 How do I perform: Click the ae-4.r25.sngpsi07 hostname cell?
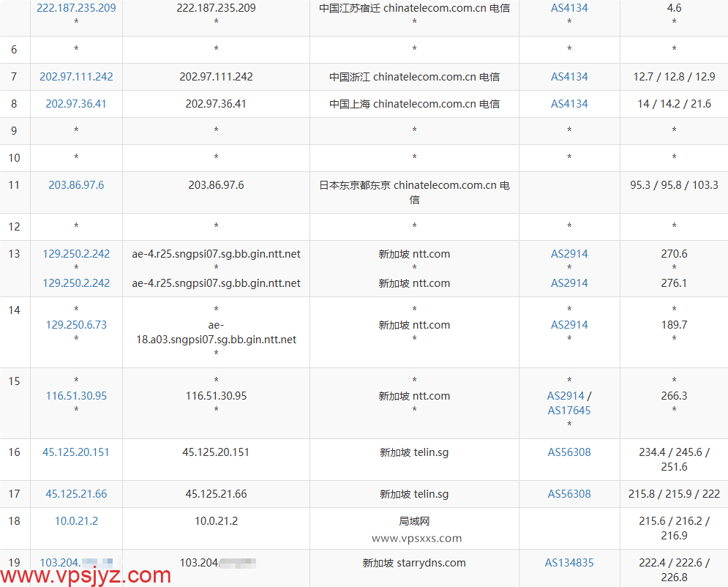point(216,254)
